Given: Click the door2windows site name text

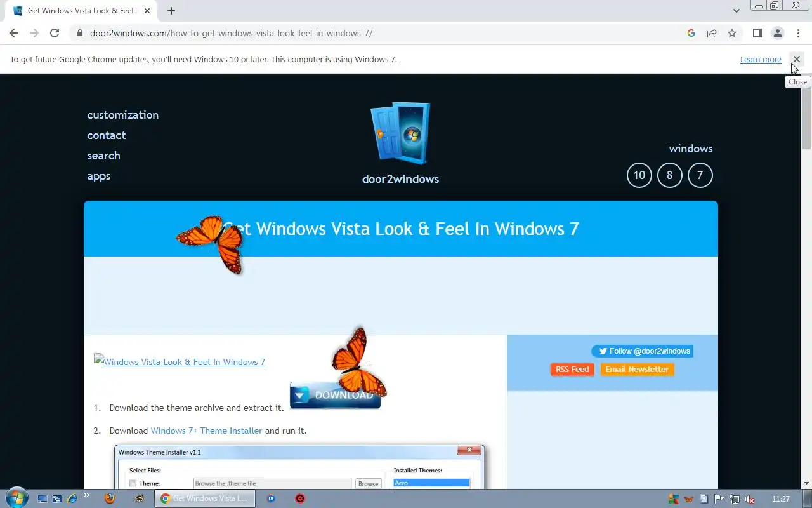Looking at the screenshot, I should pyautogui.click(x=400, y=179).
